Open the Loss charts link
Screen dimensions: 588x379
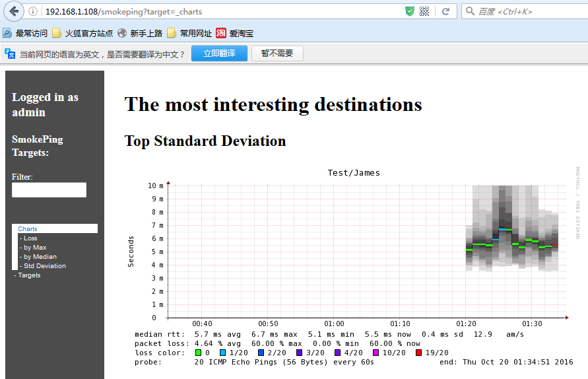(30, 238)
